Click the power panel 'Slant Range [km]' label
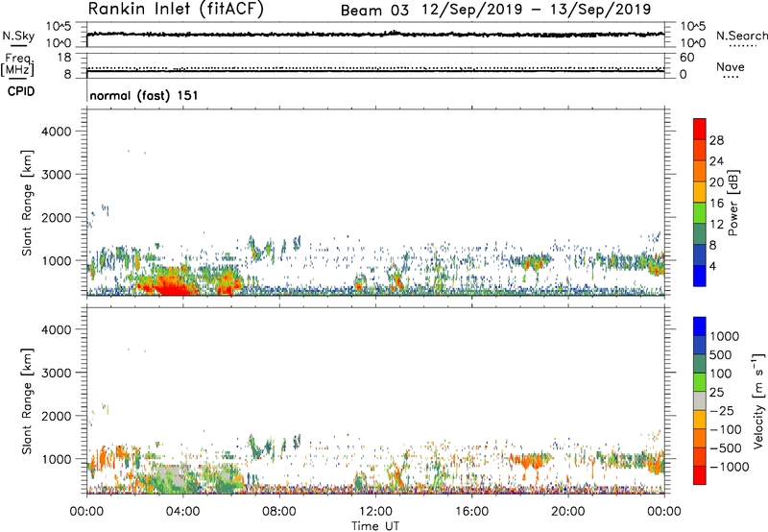 pyautogui.click(x=27, y=203)
